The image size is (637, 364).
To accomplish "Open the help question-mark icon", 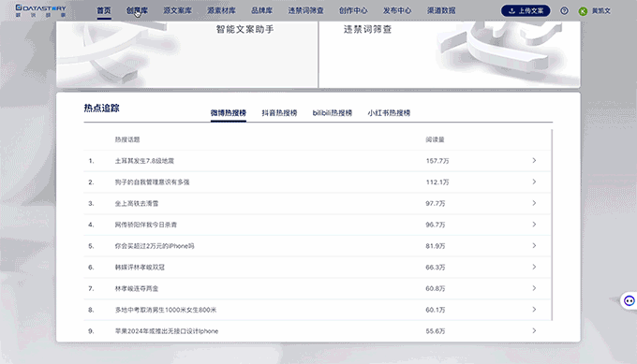I will click(564, 11).
